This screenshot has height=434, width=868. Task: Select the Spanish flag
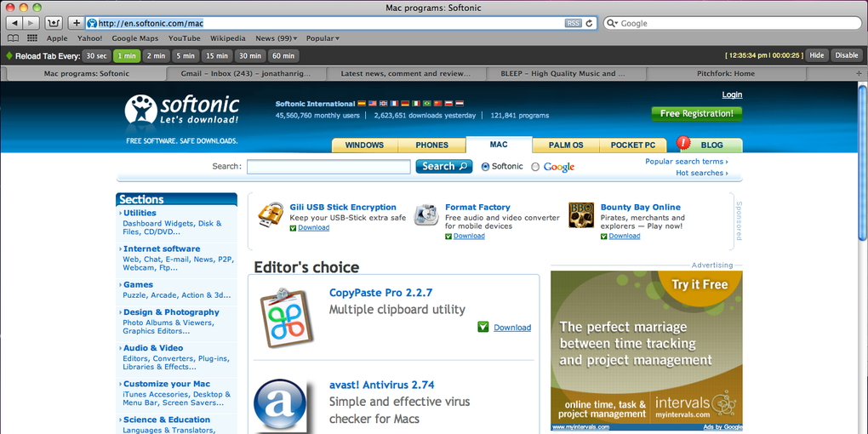362,104
